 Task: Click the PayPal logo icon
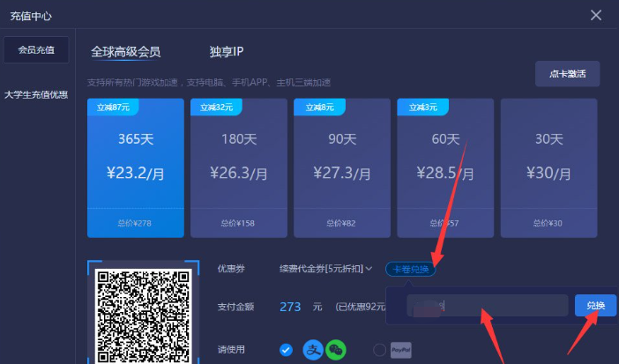[x=400, y=350]
